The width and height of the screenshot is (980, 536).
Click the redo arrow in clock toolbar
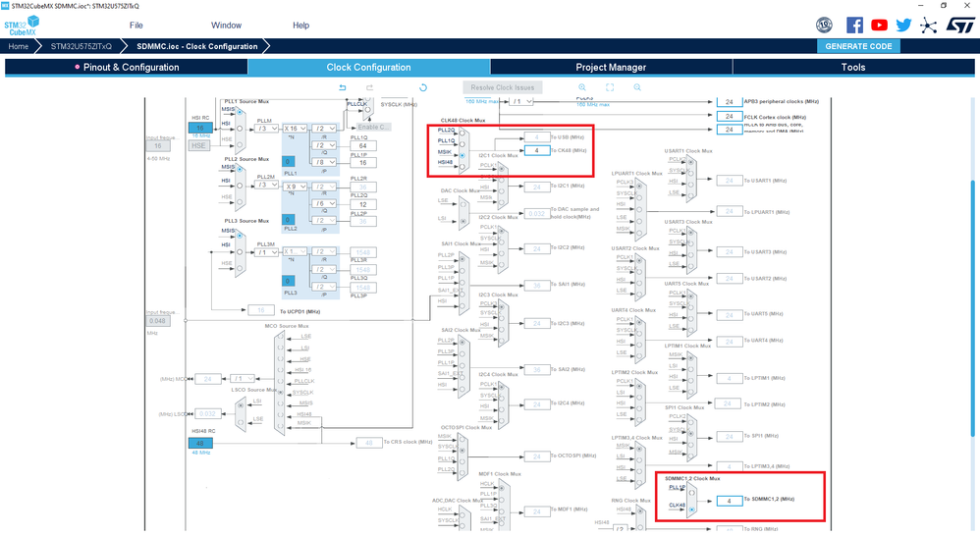[x=369, y=87]
